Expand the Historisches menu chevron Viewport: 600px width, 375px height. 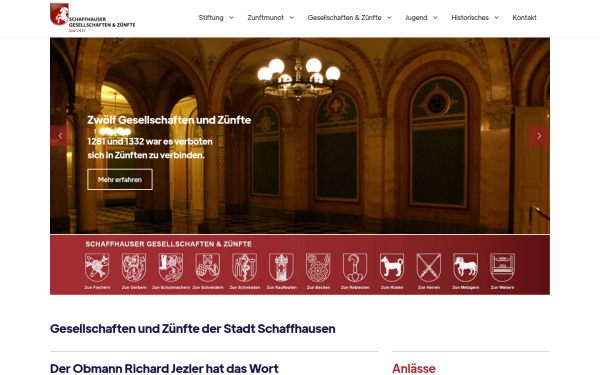click(x=496, y=18)
